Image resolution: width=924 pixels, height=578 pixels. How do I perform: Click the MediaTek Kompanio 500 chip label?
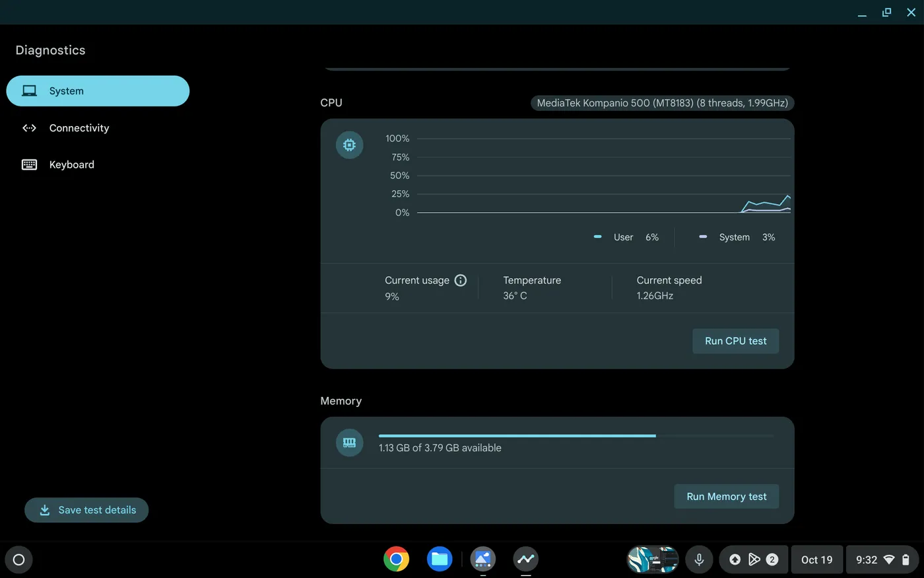(x=662, y=103)
